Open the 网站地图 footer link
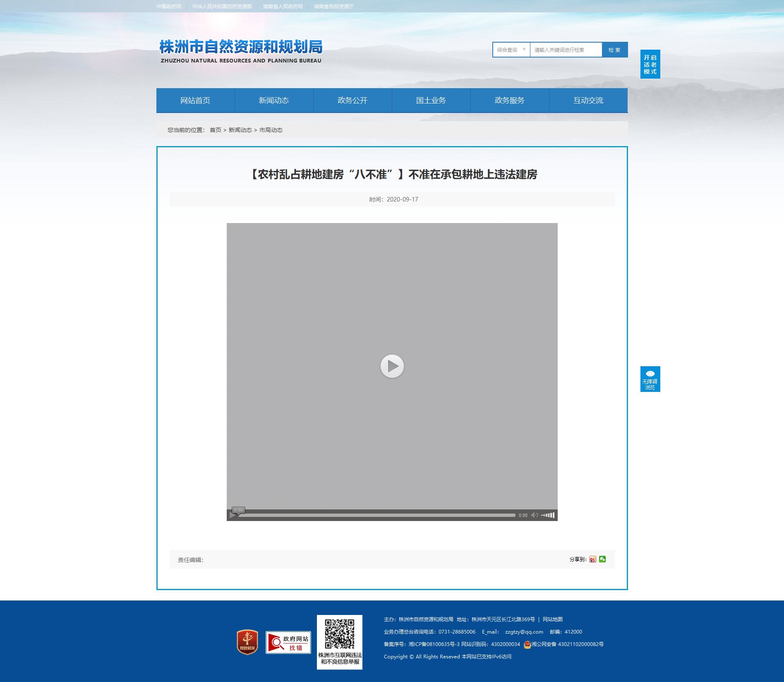 point(553,620)
